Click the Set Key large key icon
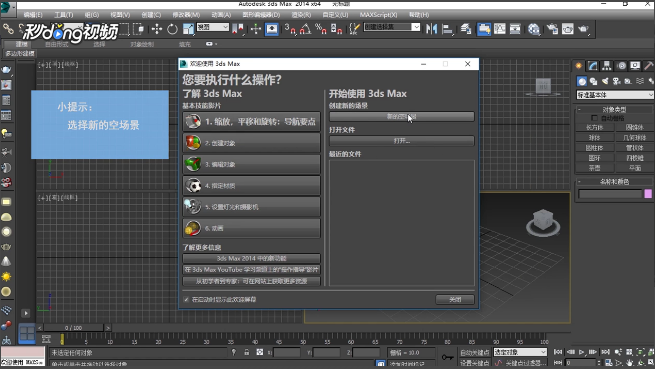 [447, 358]
